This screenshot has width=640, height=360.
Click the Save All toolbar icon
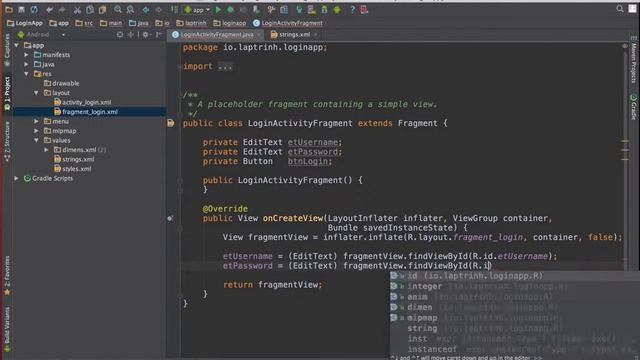21,9
